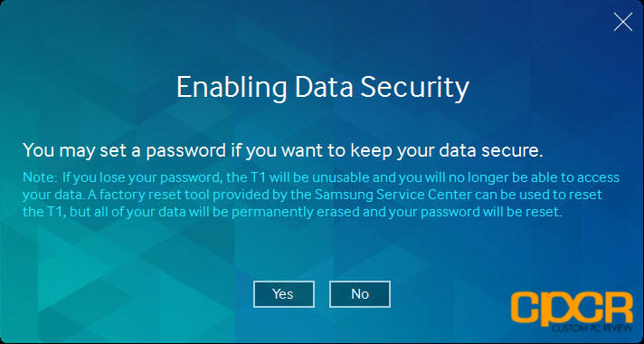Click the white X in the dialog corner
Image resolution: width=644 pixels, height=344 pixels.
[623, 23]
